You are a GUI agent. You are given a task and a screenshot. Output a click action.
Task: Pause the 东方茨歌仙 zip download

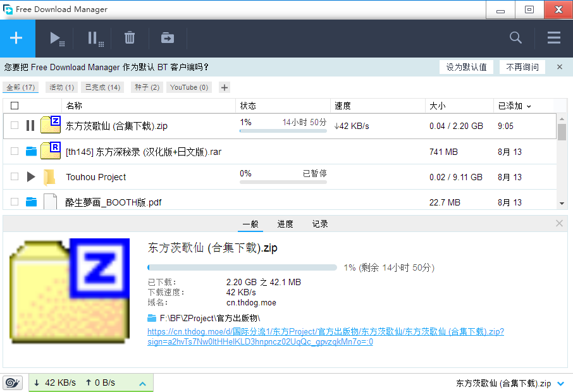31,126
